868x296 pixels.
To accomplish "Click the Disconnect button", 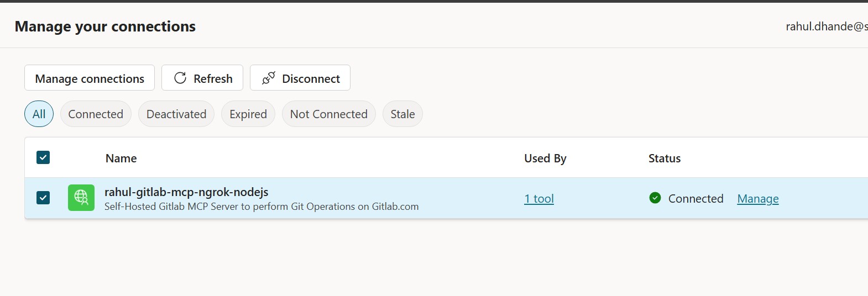I will click(300, 78).
